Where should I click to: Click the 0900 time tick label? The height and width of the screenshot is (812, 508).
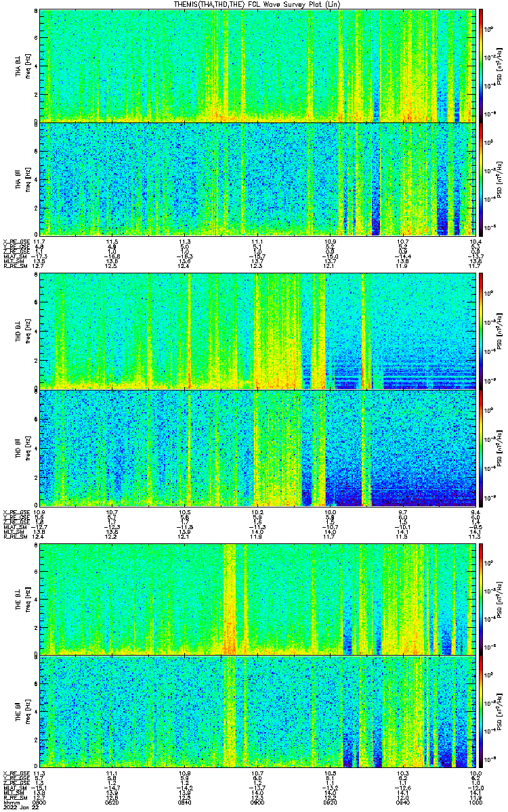257,803
